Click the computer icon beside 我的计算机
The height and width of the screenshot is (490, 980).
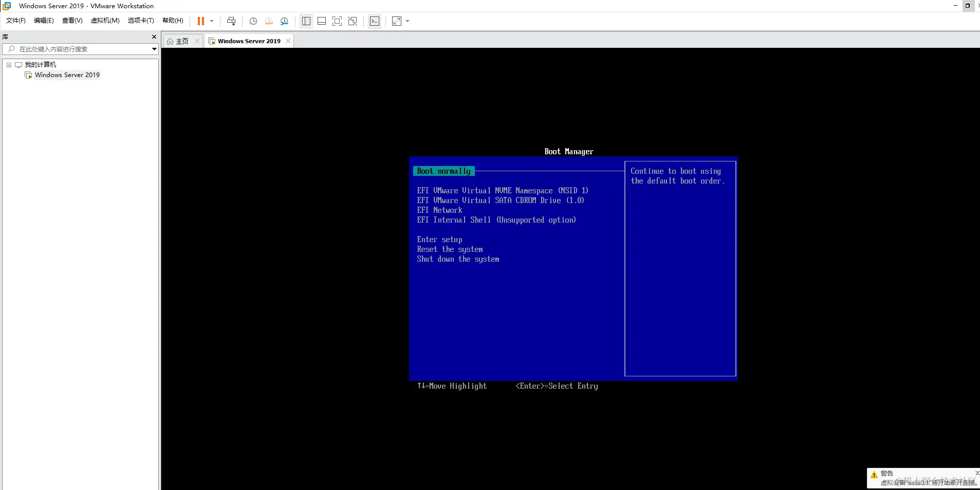(x=19, y=65)
